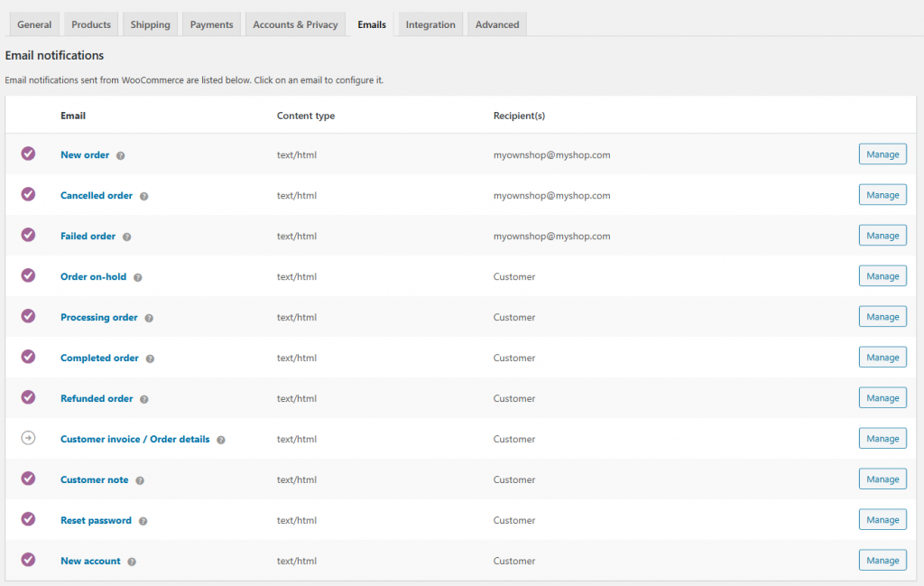Click the enabled checkmark for Cancelled order
This screenshot has height=586, width=924.
[28, 194]
